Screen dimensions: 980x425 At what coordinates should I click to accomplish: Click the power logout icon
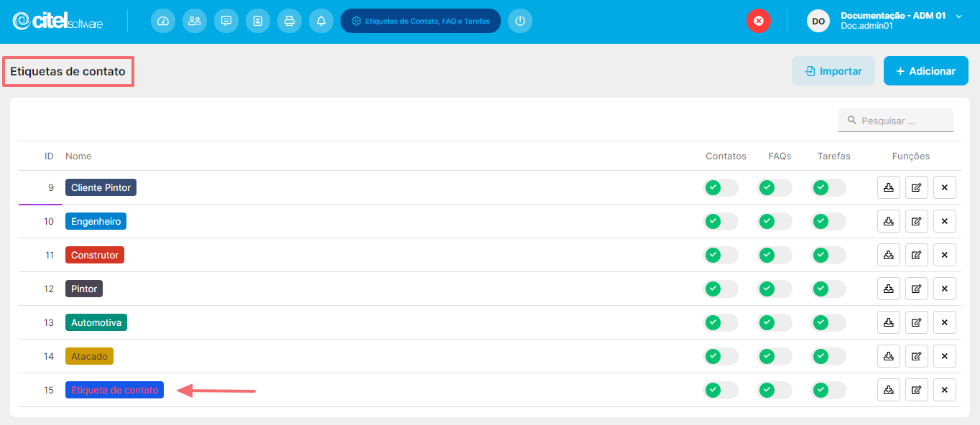[x=520, y=21]
